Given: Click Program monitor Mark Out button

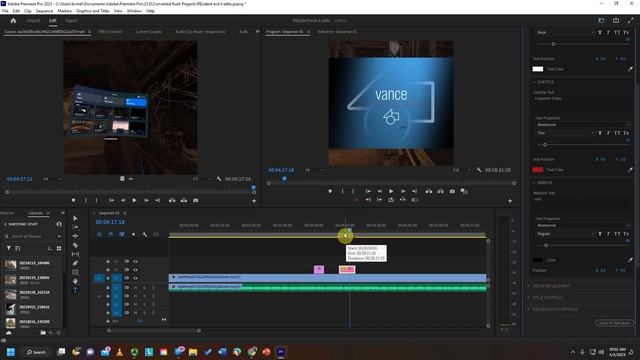Looking at the screenshot, I should tap(353, 191).
